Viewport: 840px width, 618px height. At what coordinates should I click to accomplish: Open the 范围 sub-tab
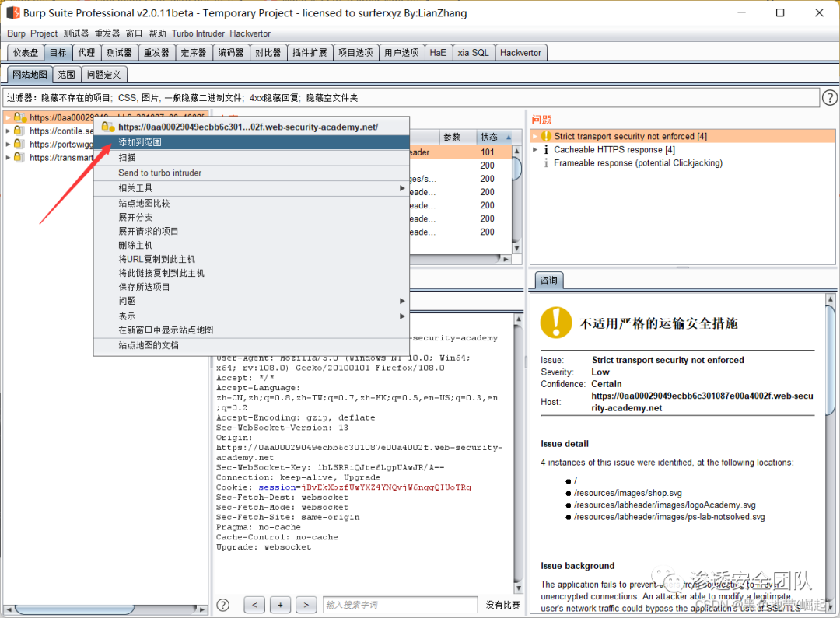[x=66, y=75]
